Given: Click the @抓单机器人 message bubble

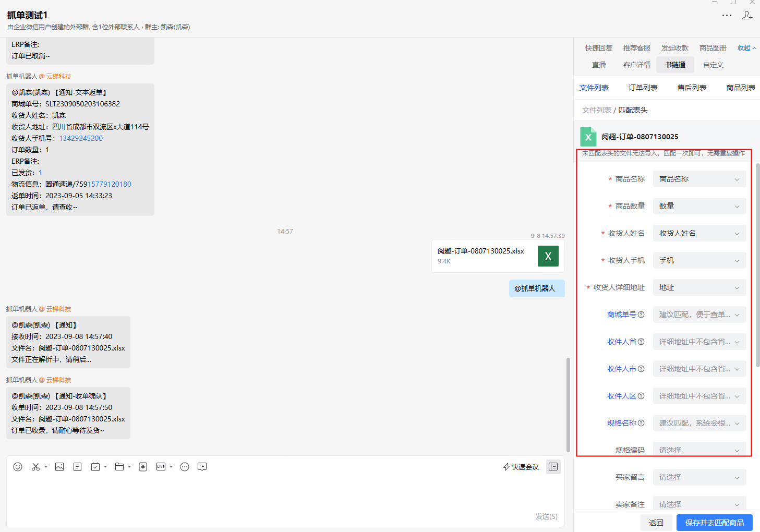Looking at the screenshot, I should (537, 288).
